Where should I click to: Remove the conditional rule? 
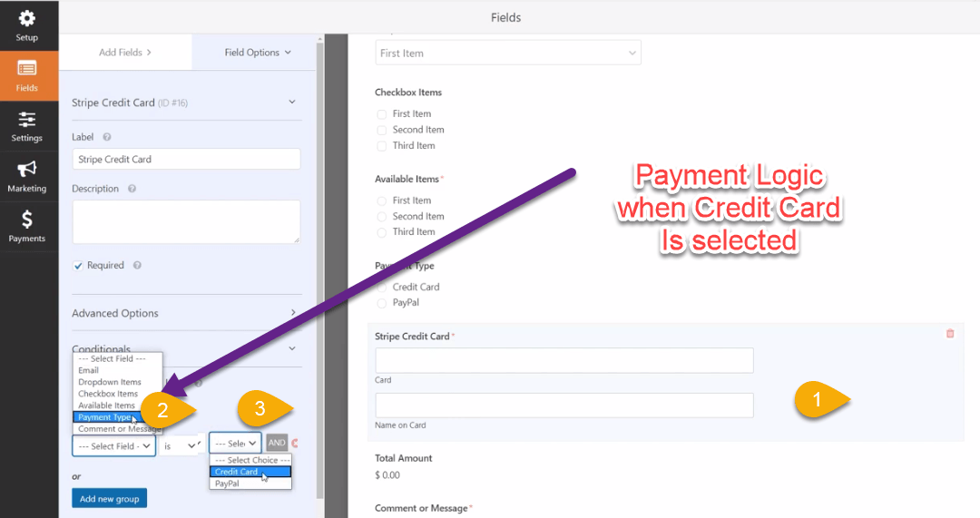point(294,443)
